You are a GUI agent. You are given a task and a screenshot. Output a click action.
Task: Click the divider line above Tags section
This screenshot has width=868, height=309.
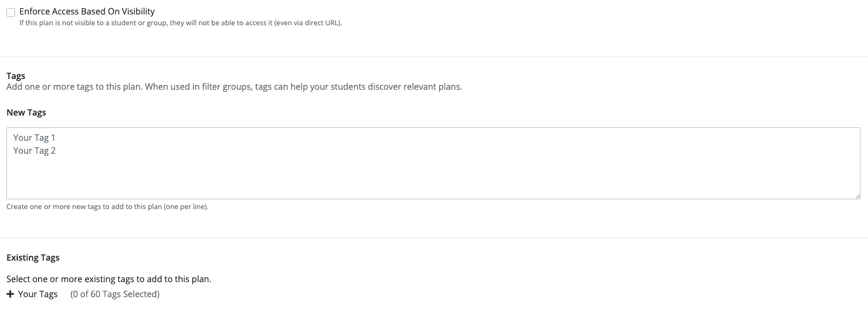coord(430,56)
